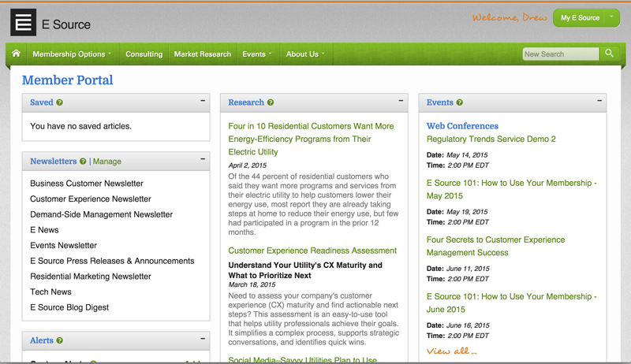631x364 pixels.
Task: Open the Market Research menu item
Action: click(x=203, y=54)
